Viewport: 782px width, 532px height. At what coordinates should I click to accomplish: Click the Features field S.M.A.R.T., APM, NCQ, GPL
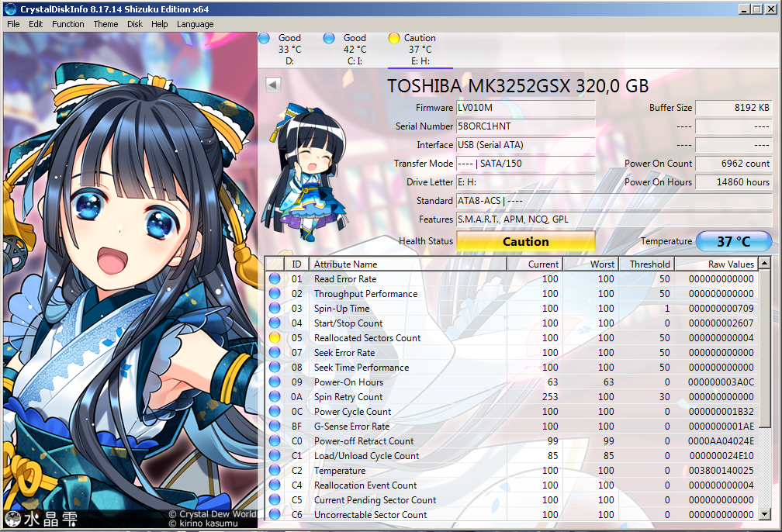(x=614, y=219)
